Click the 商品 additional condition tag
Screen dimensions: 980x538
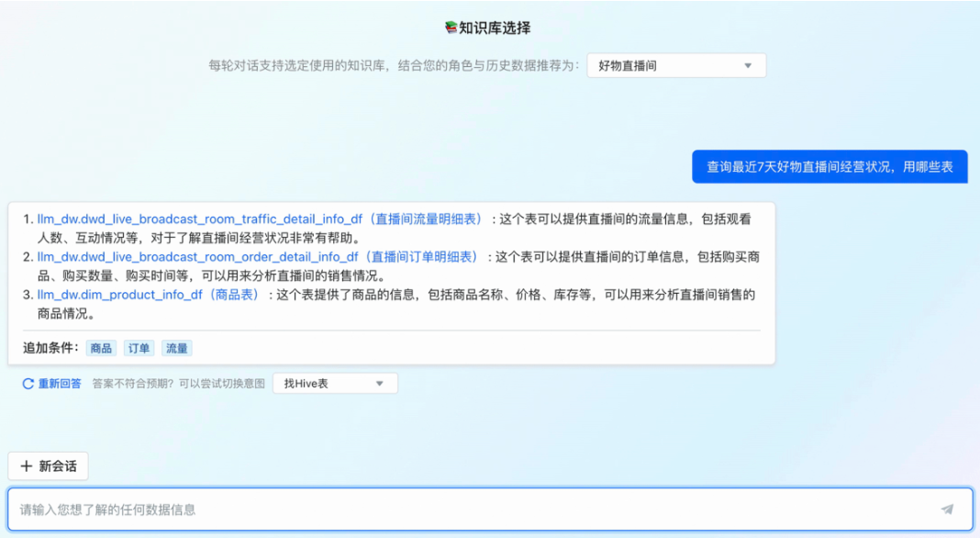[101, 349]
